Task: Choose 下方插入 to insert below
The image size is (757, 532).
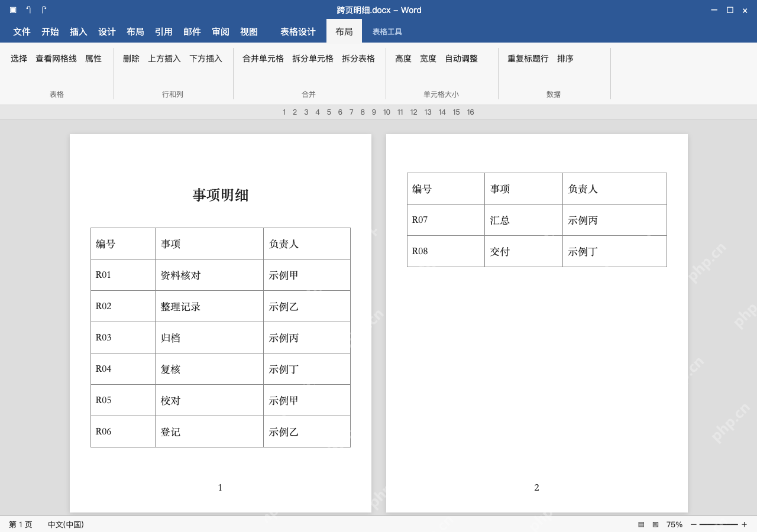Action: pyautogui.click(x=206, y=59)
